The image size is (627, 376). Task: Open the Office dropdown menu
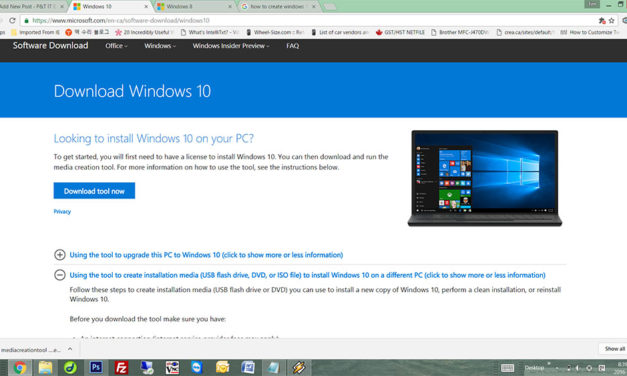[116, 46]
